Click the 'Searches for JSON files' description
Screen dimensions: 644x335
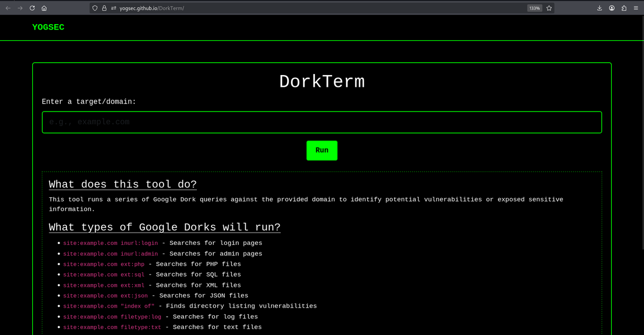pos(204,295)
